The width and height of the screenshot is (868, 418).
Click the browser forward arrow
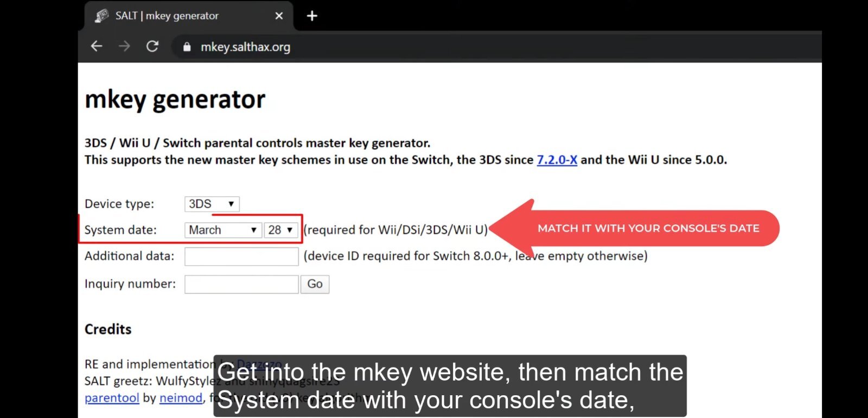click(124, 47)
